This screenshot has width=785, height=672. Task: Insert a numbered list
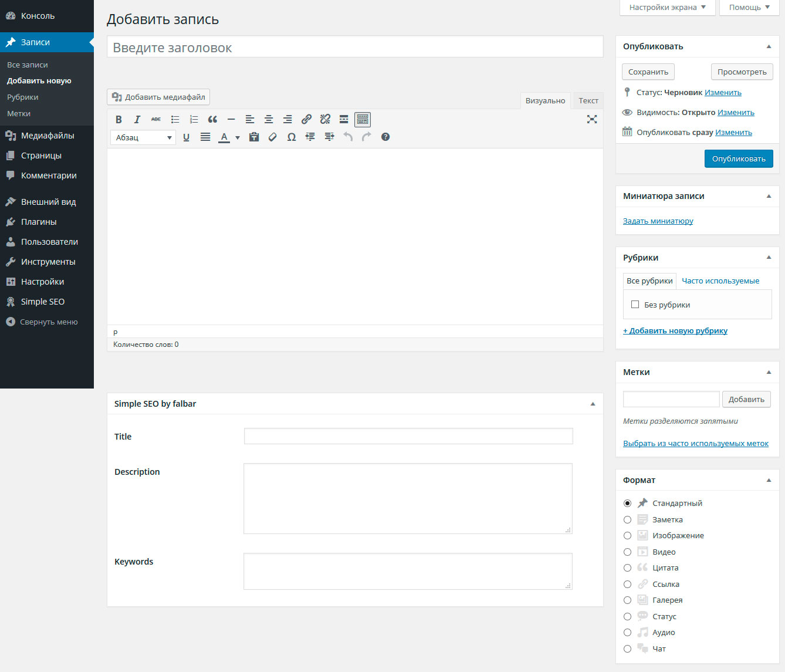point(194,119)
